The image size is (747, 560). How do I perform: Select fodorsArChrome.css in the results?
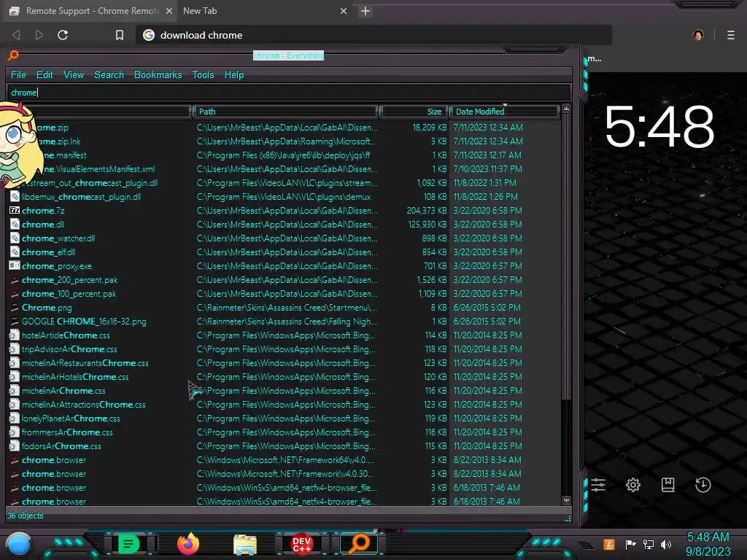click(x=61, y=446)
